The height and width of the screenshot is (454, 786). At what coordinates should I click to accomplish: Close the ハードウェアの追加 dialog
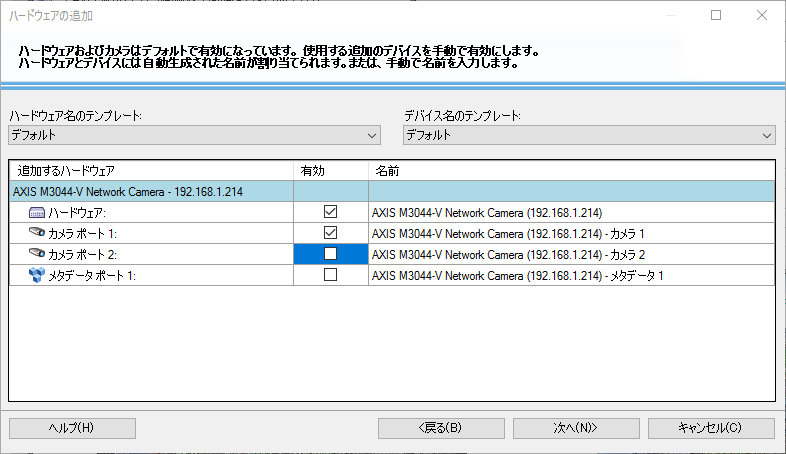pos(762,16)
